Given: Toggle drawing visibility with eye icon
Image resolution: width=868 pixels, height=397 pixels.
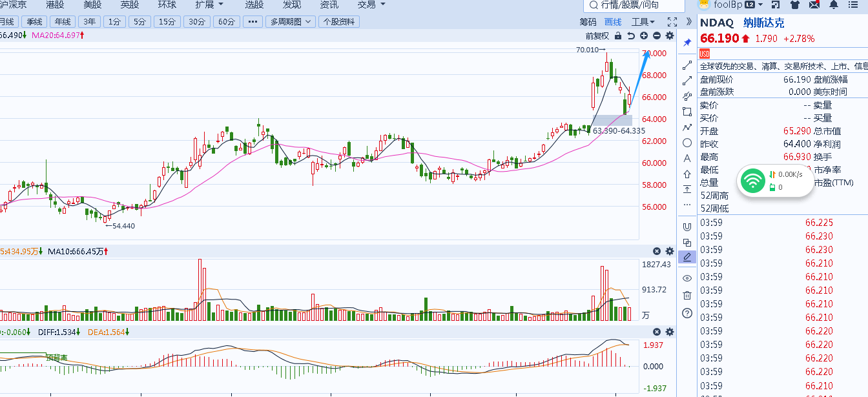Looking at the screenshot, I should (687, 278).
